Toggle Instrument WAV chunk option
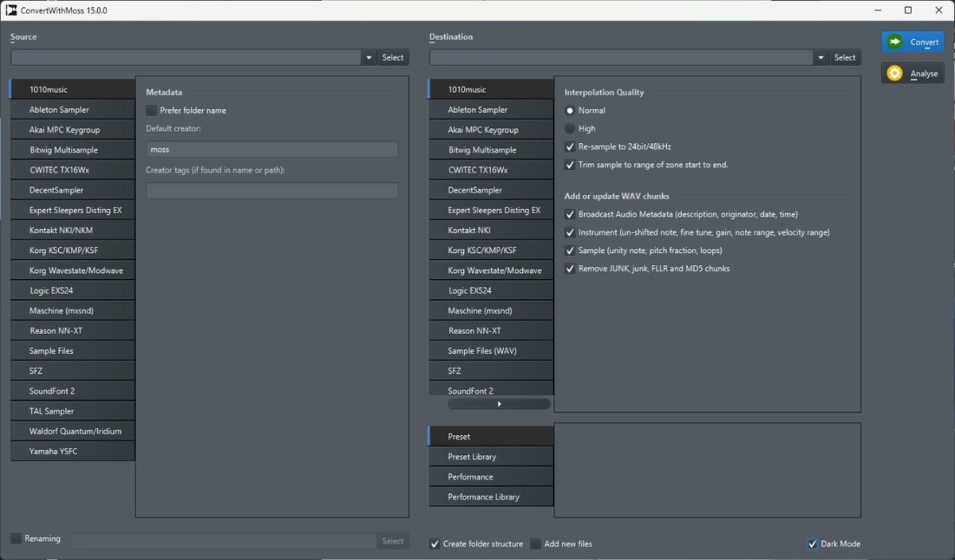Screen dimensions: 955x560 (x=570, y=232)
